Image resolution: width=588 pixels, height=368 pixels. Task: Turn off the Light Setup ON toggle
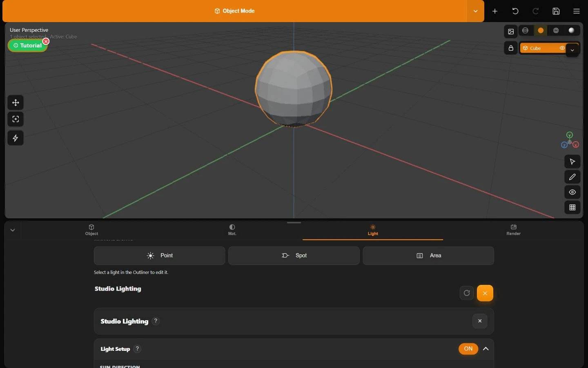click(x=468, y=349)
